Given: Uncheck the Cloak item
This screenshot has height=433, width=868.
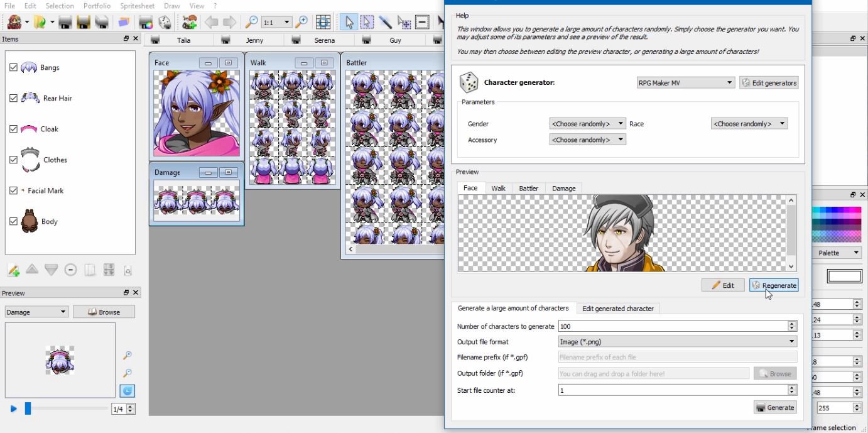Looking at the screenshot, I should point(13,129).
